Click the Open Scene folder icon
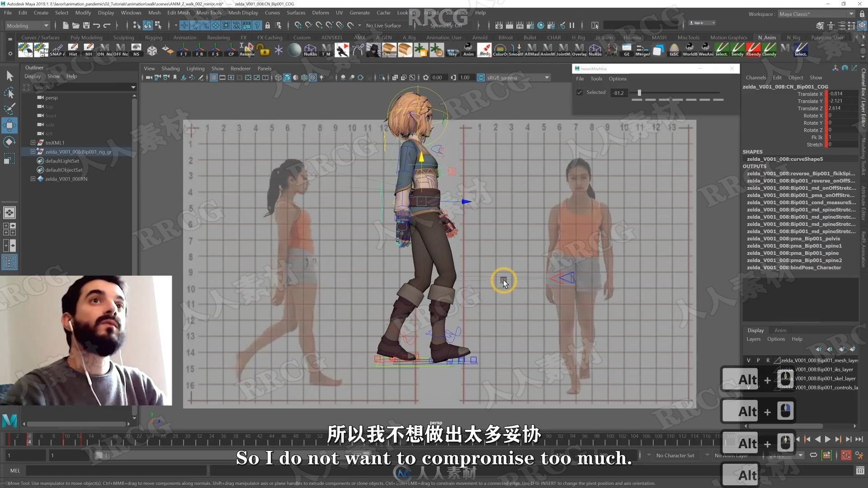Screen dimensions: 868x488 pos(76,25)
